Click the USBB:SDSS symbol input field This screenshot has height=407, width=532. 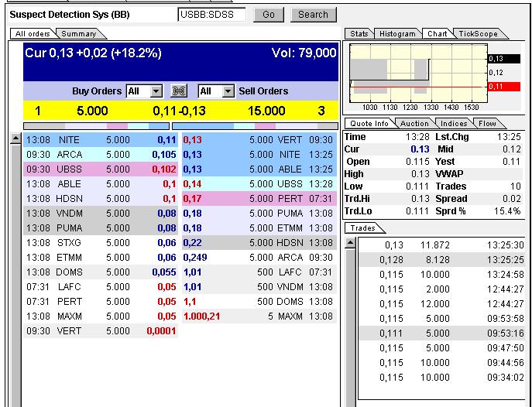tap(211, 14)
